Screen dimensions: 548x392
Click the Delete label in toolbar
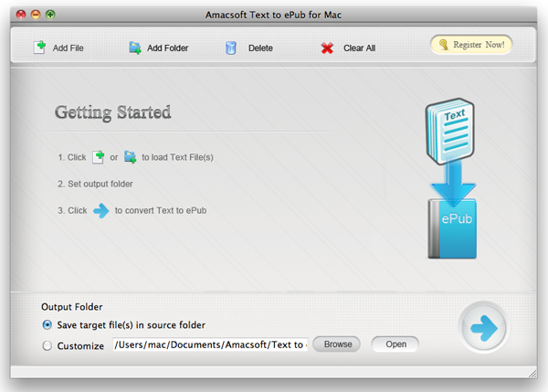(x=260, y=48)
